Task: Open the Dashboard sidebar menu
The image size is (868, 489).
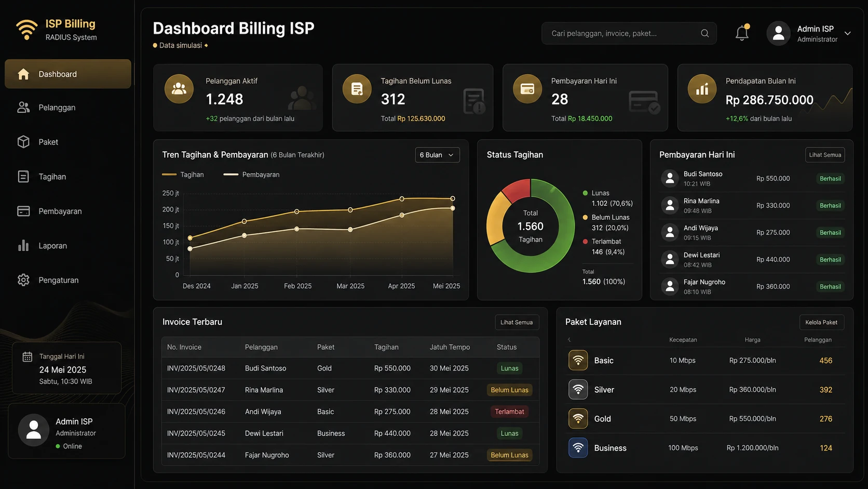Action: tap(68, 74)
